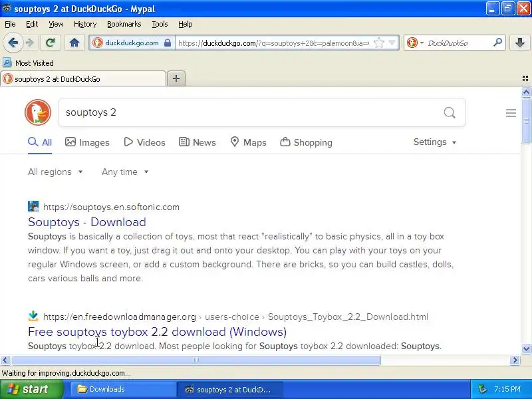Open the History menu
Screen dimensions: 532x399
(x=85, y=24)
